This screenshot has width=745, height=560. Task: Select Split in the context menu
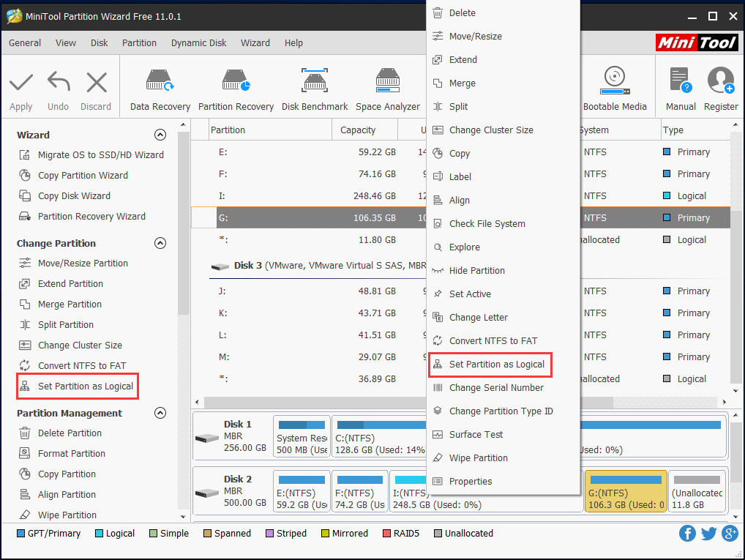point(503,106)
